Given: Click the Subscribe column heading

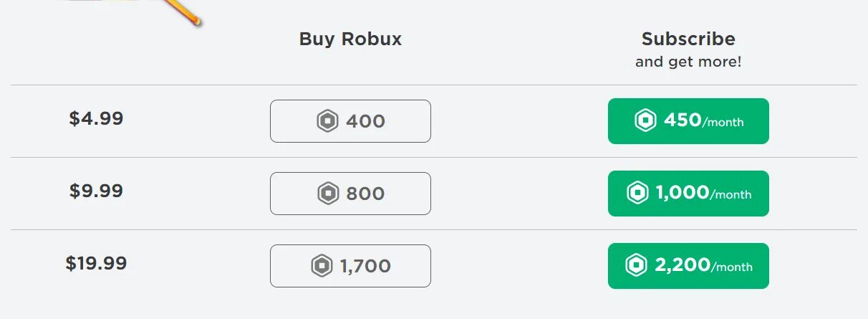Looking at the screenshot, I should [688, 39].
